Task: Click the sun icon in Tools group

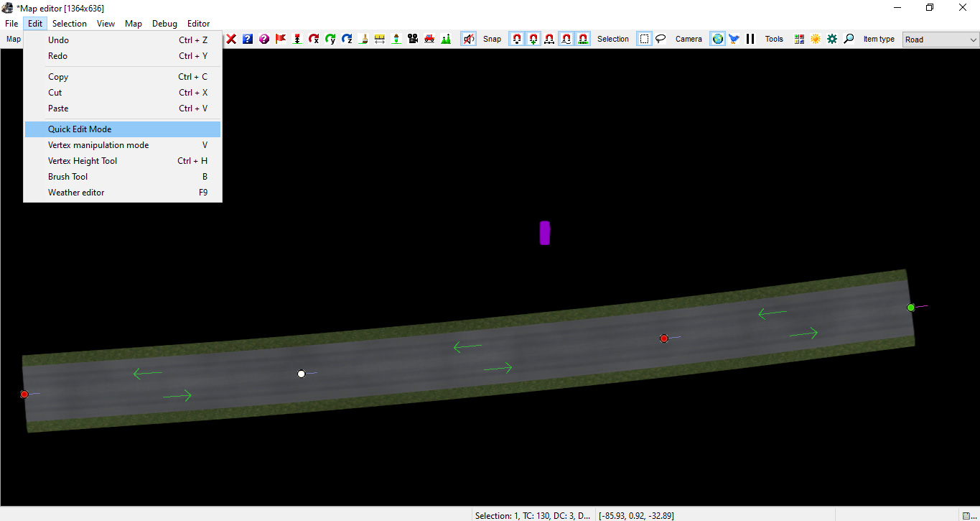Action: [816, 39]
